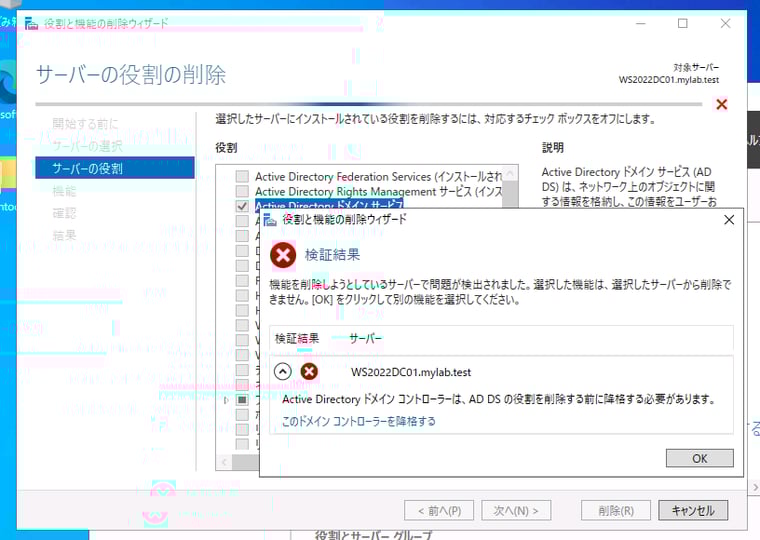Select 結果 step in wizard sidebar
Image resolution: width=760 pixels, height=540 pixels.
pos(64,236)
